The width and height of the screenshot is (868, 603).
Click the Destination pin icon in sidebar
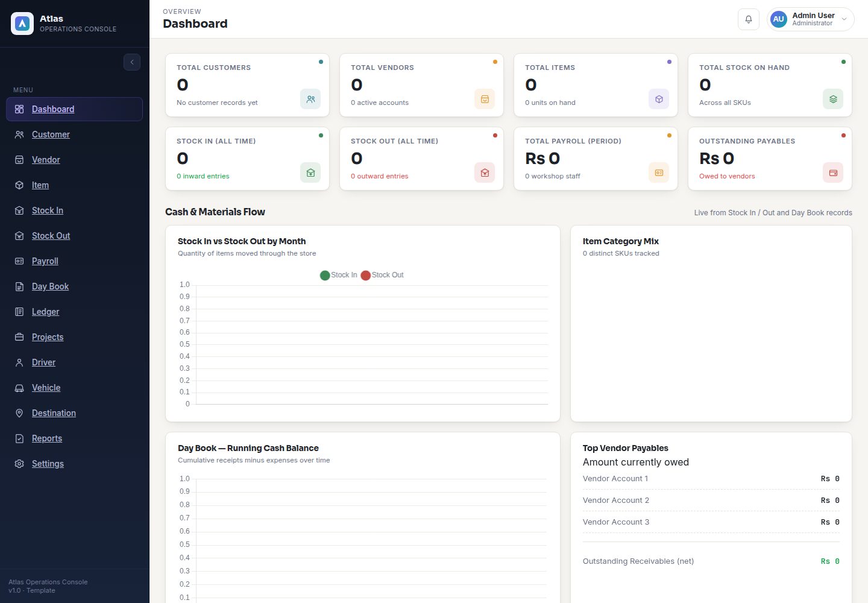pos(19,413)
